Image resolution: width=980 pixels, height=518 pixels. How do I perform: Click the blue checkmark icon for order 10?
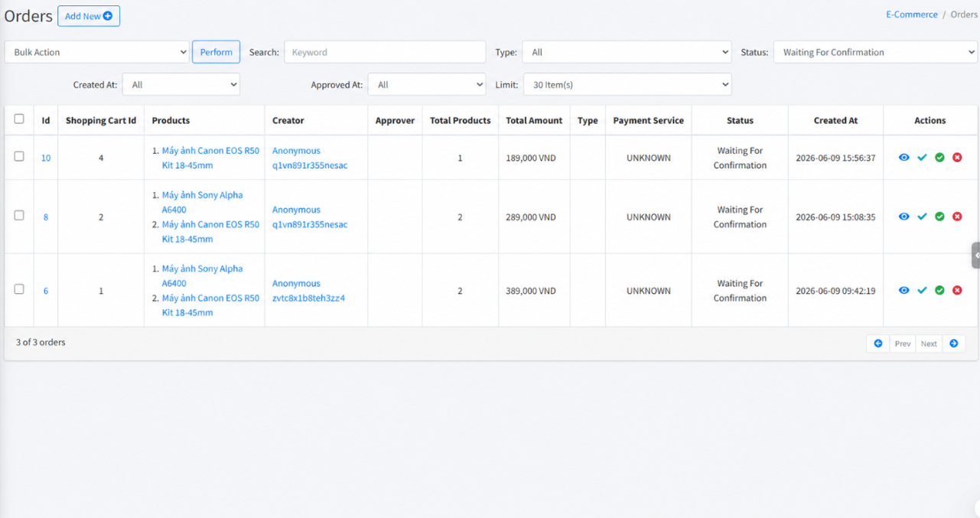tap(922, 158)
